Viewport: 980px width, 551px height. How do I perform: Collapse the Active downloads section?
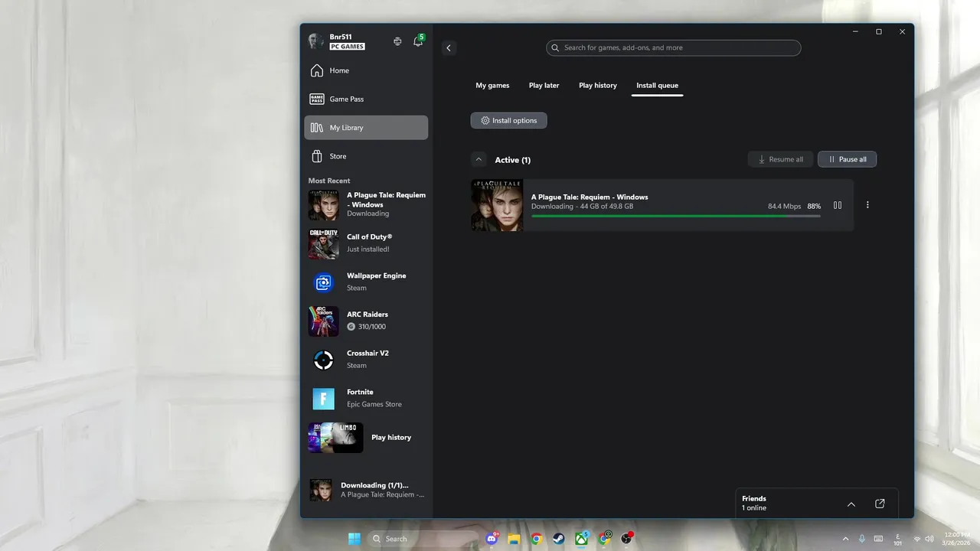(x=479, y=159)
